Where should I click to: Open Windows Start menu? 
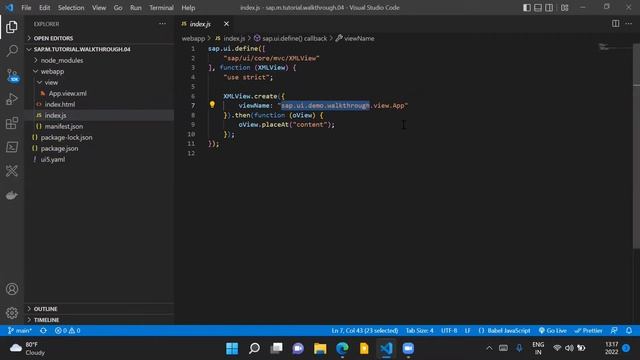[x=232, y=348]
